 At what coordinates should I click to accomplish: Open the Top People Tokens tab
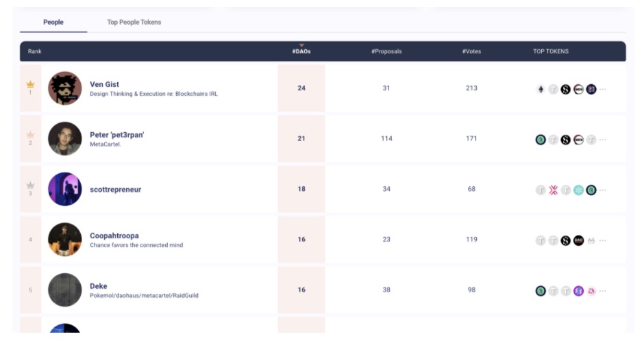pyautogui.click(x=134, y=22)
